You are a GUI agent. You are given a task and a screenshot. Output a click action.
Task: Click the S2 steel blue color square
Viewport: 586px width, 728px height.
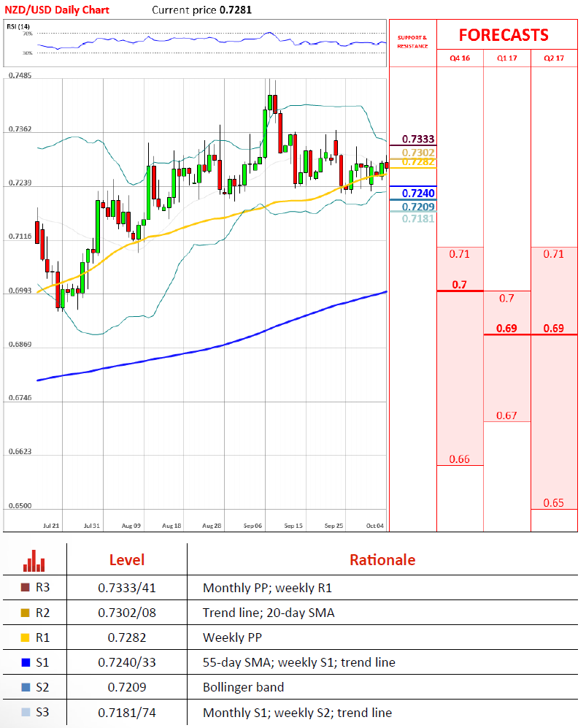point(26,688)
